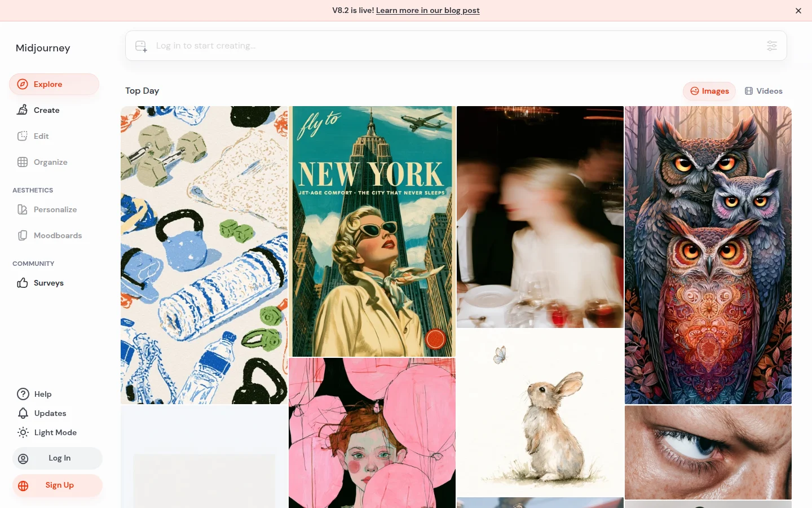Open the New York travel poster image
The image size is (812, 508).
(372, 231)
